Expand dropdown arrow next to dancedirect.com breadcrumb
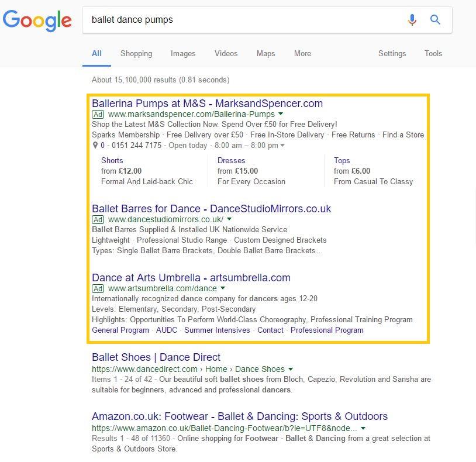 291,369
